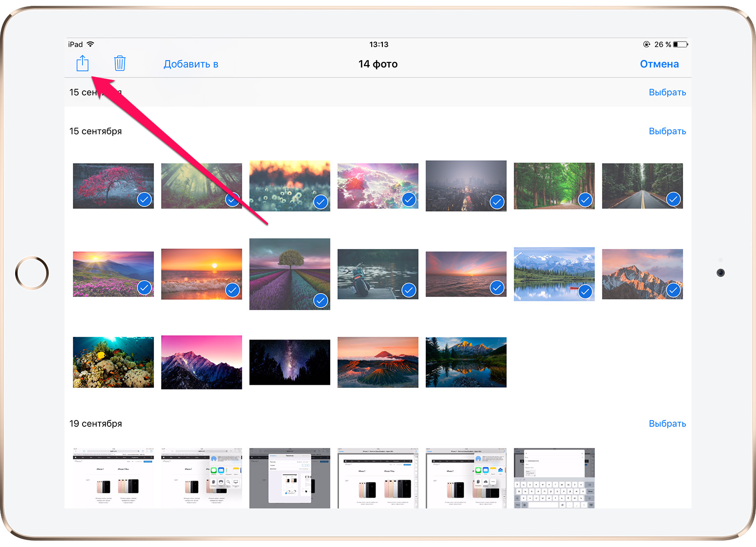Deselect the colorful clouds photo checkmark

[x=409, y=199]
